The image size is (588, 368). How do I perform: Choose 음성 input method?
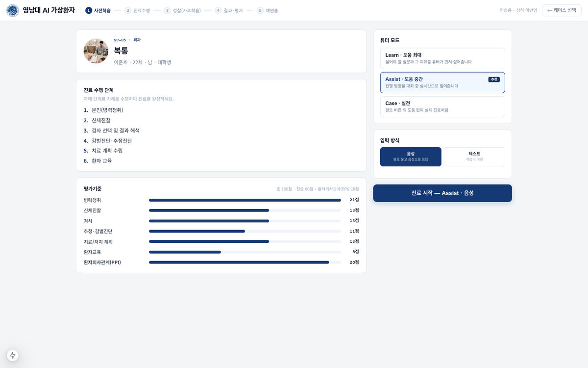click(x=411, y=157)
